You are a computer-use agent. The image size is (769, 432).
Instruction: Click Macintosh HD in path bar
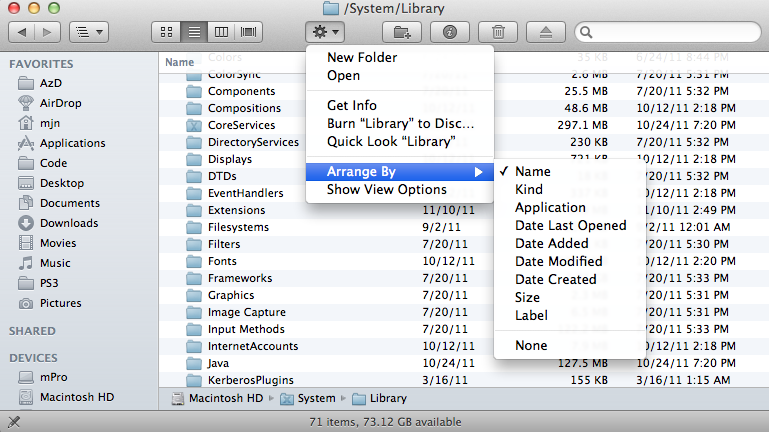[x=218, y=398]
